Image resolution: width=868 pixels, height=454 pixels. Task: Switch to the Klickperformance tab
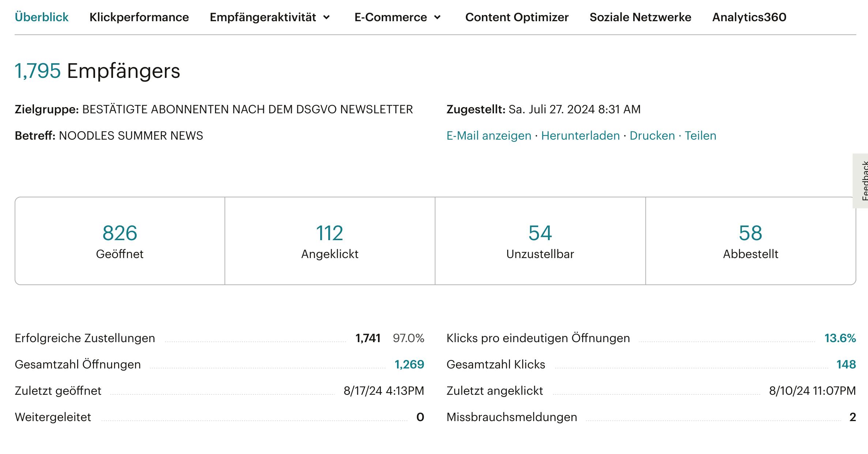pos(139,17)
